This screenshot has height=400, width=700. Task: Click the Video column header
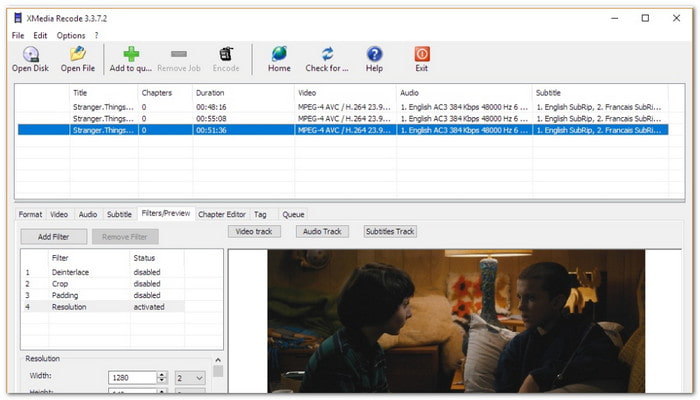tap(345, 93)
